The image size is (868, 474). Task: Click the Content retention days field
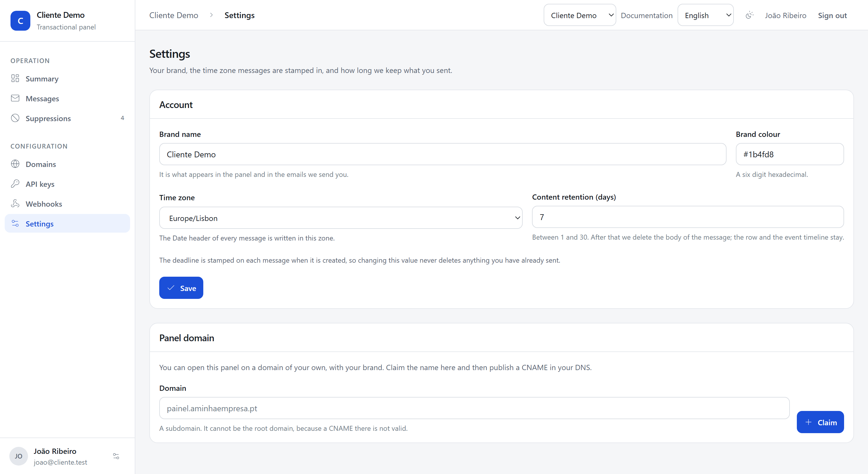tap(688, 217)
